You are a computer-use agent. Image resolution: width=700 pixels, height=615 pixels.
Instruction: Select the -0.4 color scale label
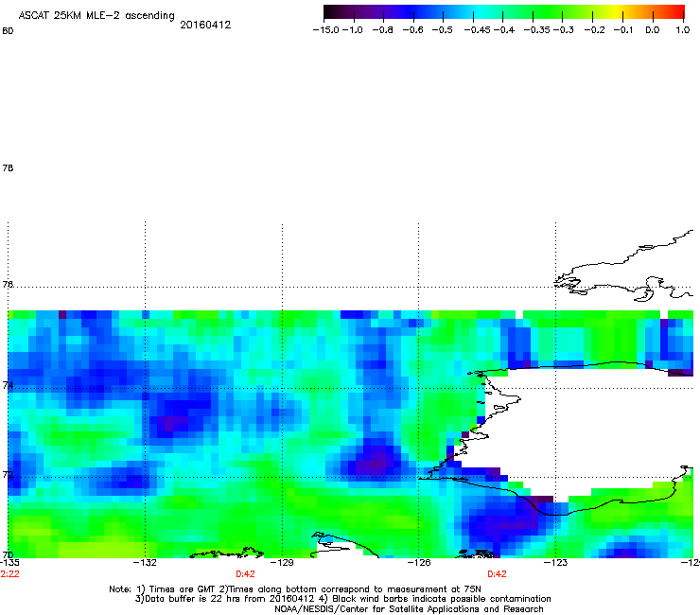pyautogui.click(x=504, y=30)
